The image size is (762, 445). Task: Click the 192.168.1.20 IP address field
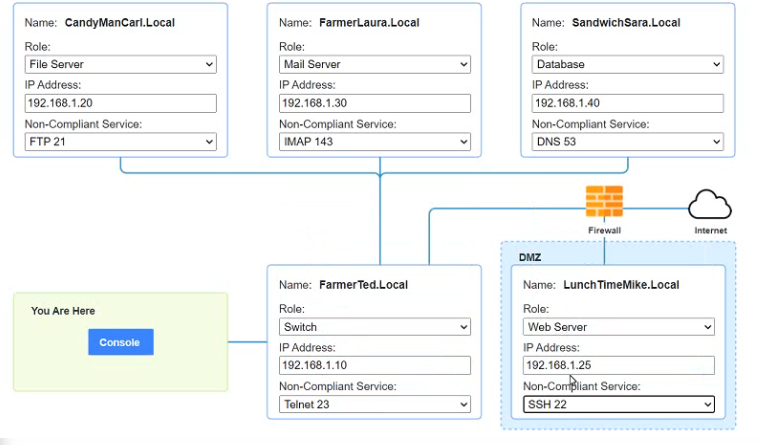click(121, 103)
